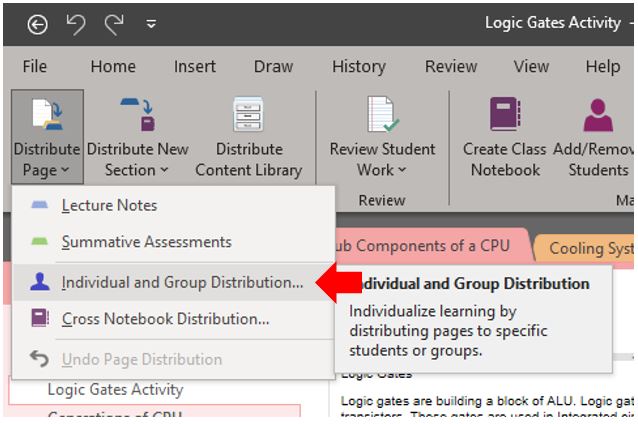638x424 pixels.
Task: Click the Undo Page Distribution menu entry
Action: (173, 359)
